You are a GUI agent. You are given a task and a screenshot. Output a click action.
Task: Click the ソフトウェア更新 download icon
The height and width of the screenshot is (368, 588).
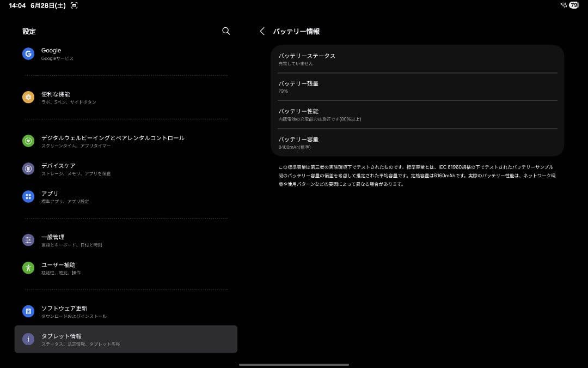coord(28,311)
